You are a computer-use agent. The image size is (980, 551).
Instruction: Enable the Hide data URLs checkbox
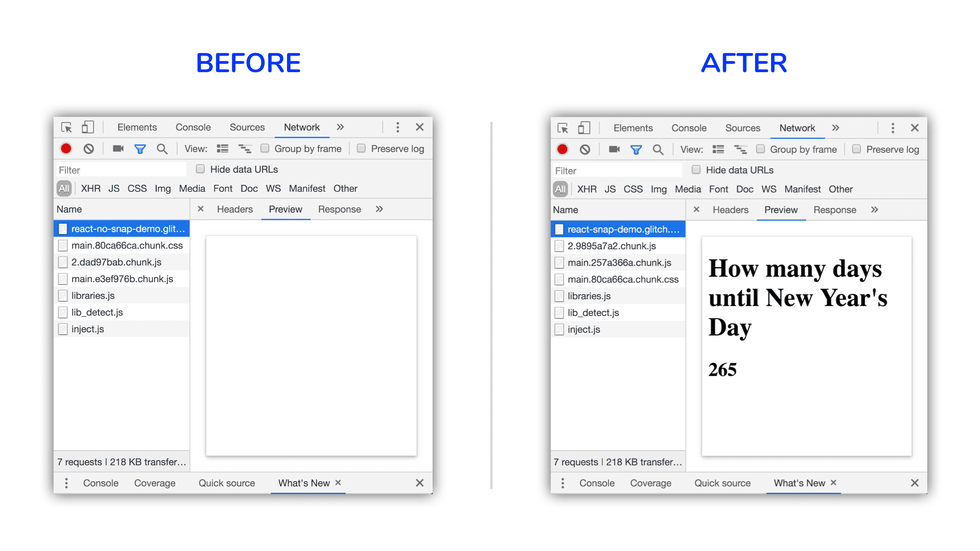[198, 170]
